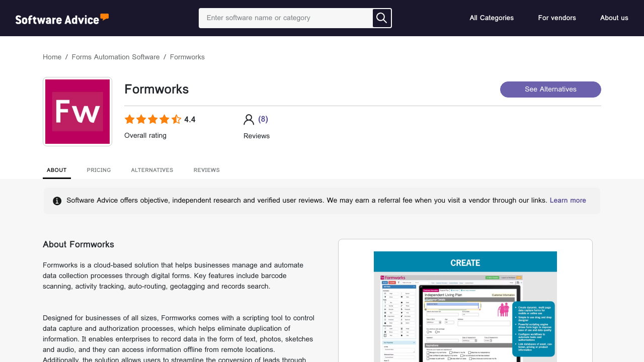This screenshot has height=362, width=644.
Task: Select the Formworks breadcrumb link
Action: pyautogui.click(x=187, y=57)
